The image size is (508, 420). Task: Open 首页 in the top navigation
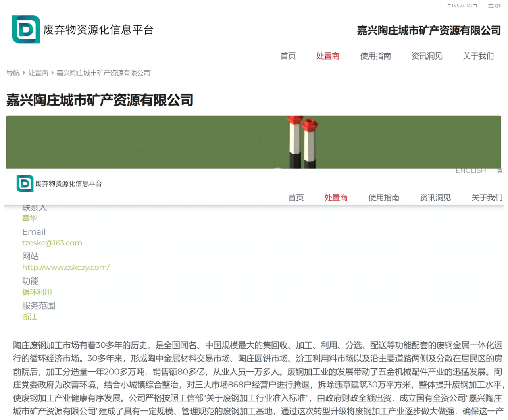coord(288,56)
